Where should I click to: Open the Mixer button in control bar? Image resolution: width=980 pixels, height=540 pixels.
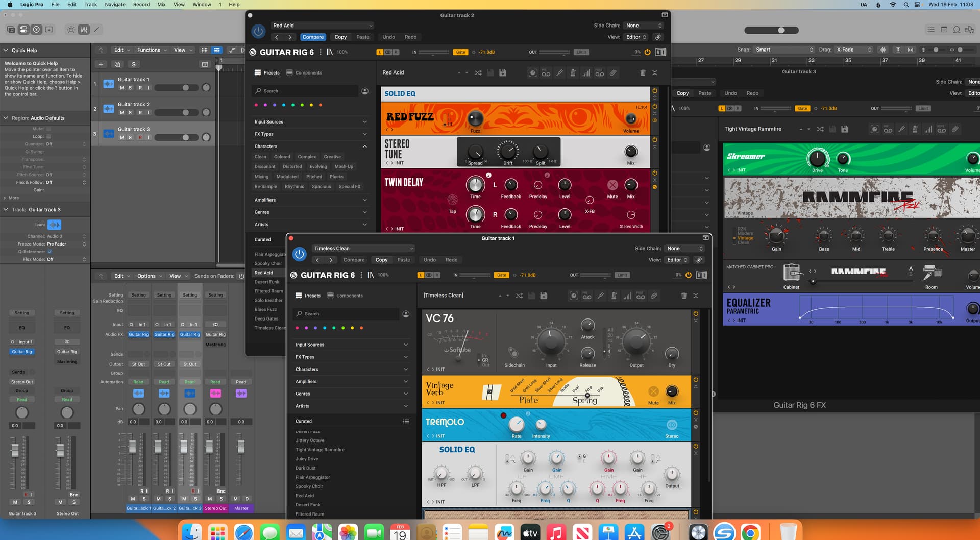tap(84, 30)
